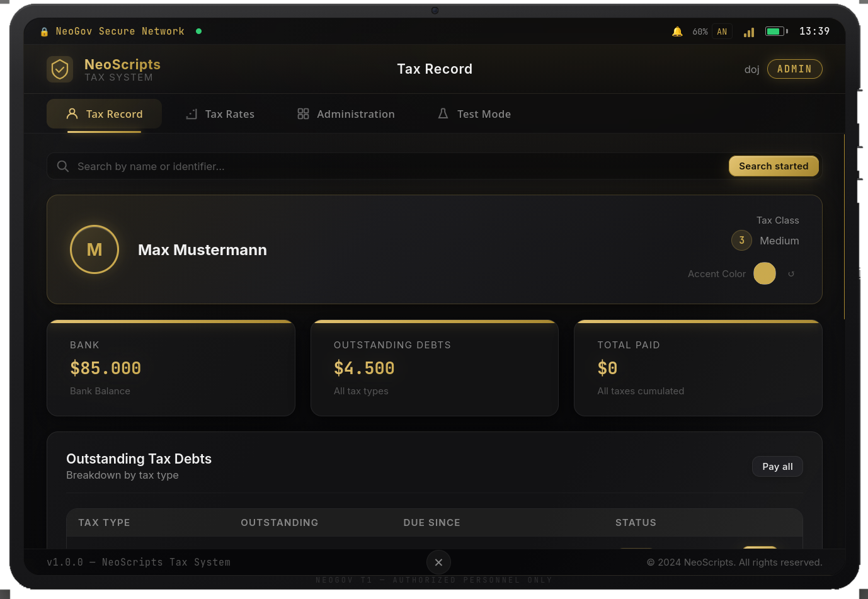Click the TAX TYPE column header
Screen dimensions: 868x599
104,523
